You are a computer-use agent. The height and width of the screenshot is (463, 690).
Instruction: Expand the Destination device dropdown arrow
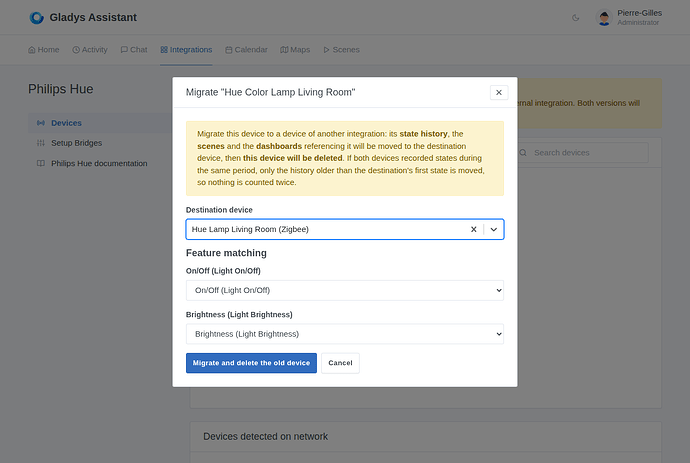pos(494,229)
